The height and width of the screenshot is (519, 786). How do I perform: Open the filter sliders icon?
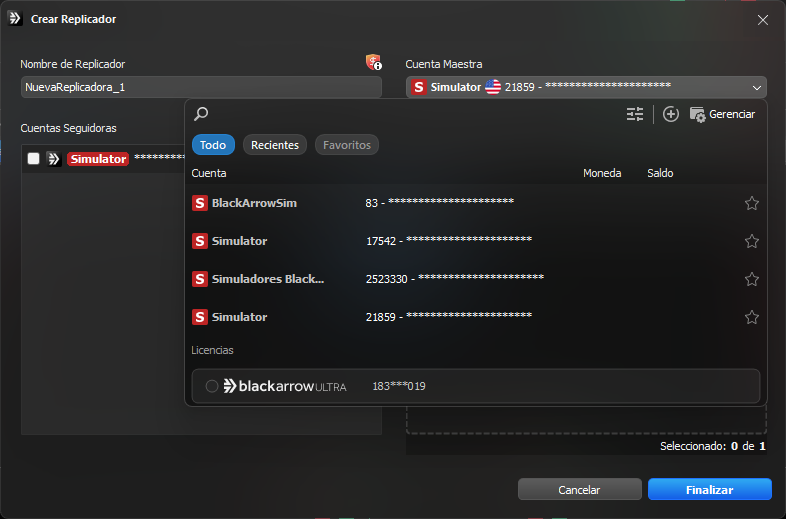pyautogui.click(x=635, y=114)
